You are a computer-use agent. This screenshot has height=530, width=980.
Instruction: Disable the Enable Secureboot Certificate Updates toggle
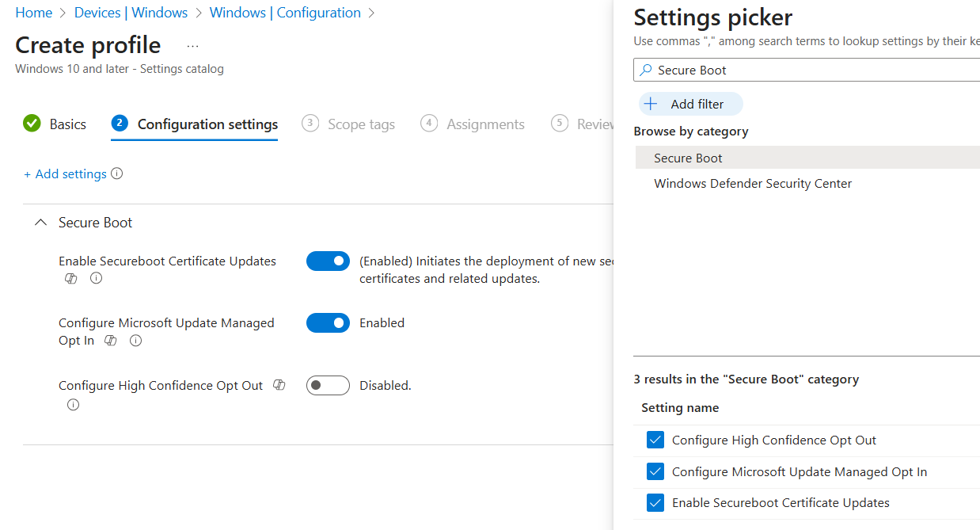pyautogui.click(x=328, y=261)
